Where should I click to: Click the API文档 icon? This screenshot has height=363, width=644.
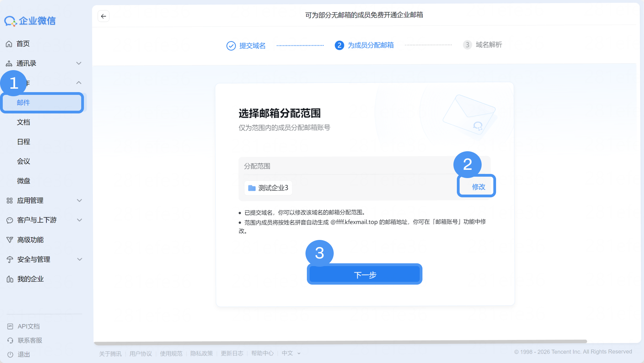(10, 326)
